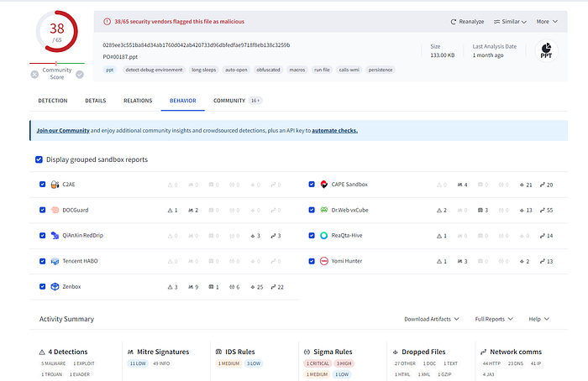
Task: Click the Mitre Signatures icon in Activity Summary
Action: [130, 352]
